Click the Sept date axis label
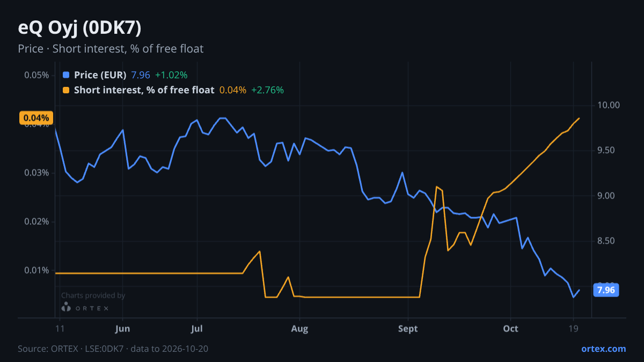The width and height of the screenshot is (644, 362). tap(408, 329)
